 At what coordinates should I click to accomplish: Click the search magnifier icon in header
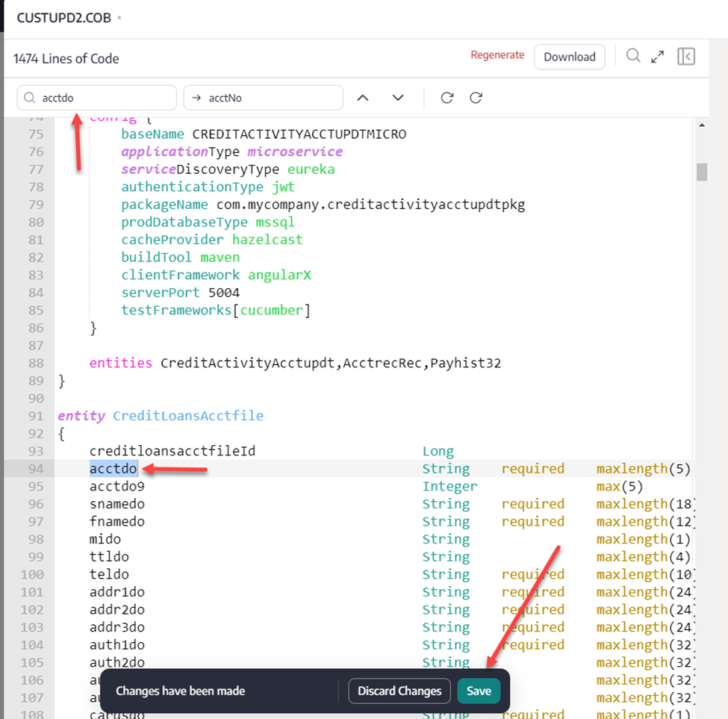point(633,56)
